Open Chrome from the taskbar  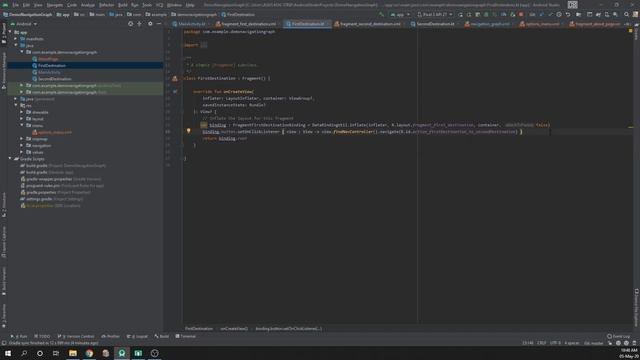pos(89,353)
